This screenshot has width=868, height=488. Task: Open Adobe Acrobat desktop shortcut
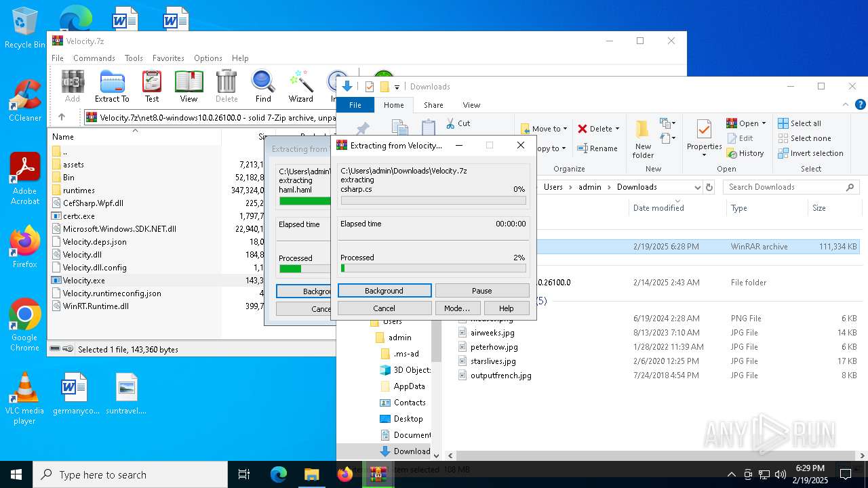click(x=24, y=179)
